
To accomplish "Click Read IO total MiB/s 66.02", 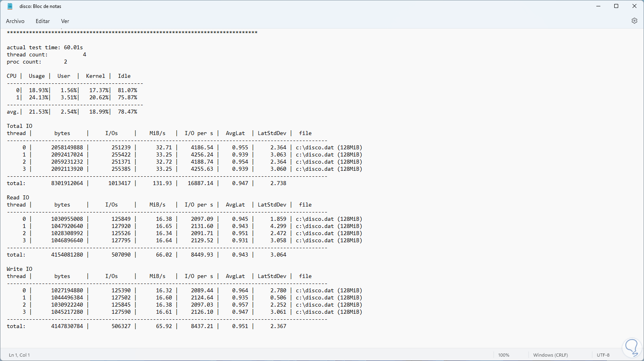I will [x=164, y=255].
